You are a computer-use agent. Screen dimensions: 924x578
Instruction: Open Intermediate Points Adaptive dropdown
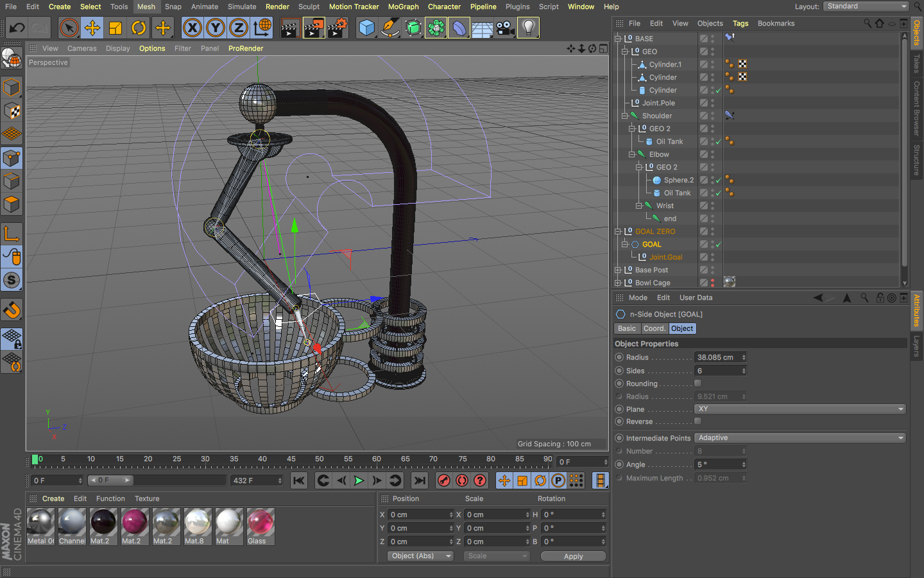coord(800,438)
